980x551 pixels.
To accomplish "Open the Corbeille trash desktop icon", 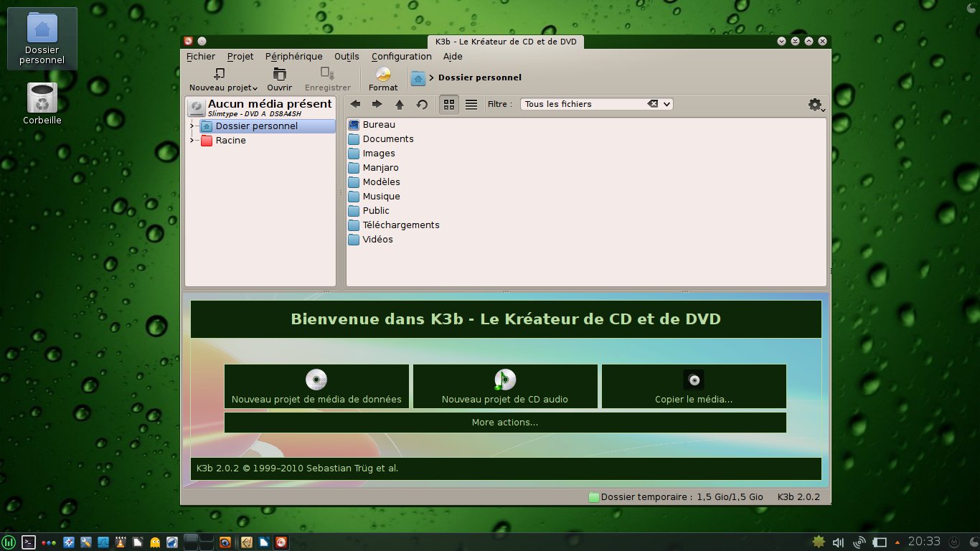I will coord(42,104).
